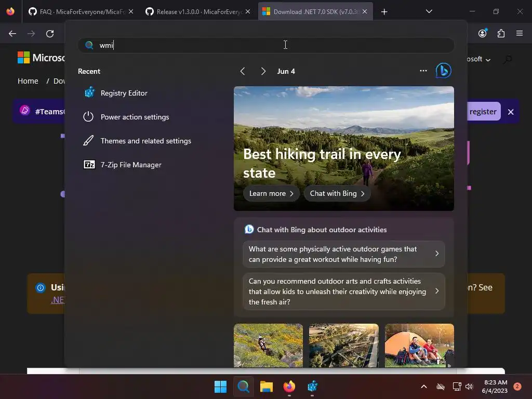Click the OneDrive cloud tray icon

tap(441, 387)
